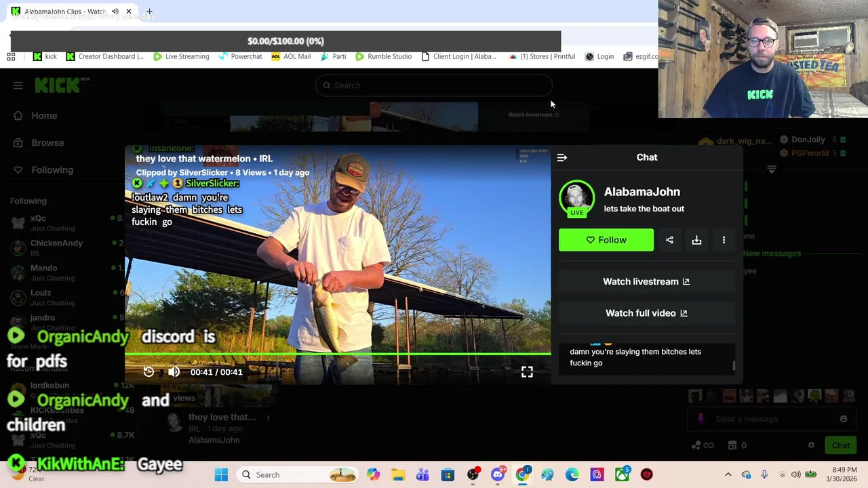This screenshot has width=868, height=488.
Task: Open Microsoft Edge from taskbar
Action: (x=572, y=475)
